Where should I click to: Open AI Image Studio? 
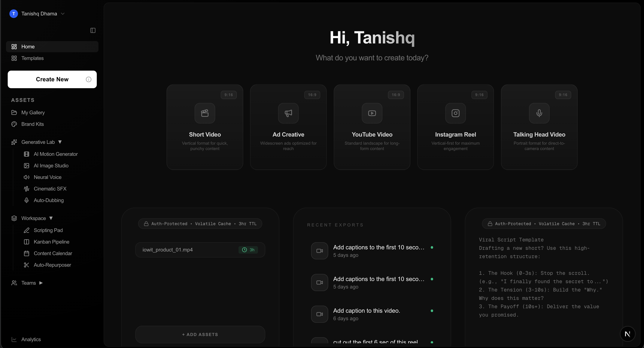coord(51,165)
